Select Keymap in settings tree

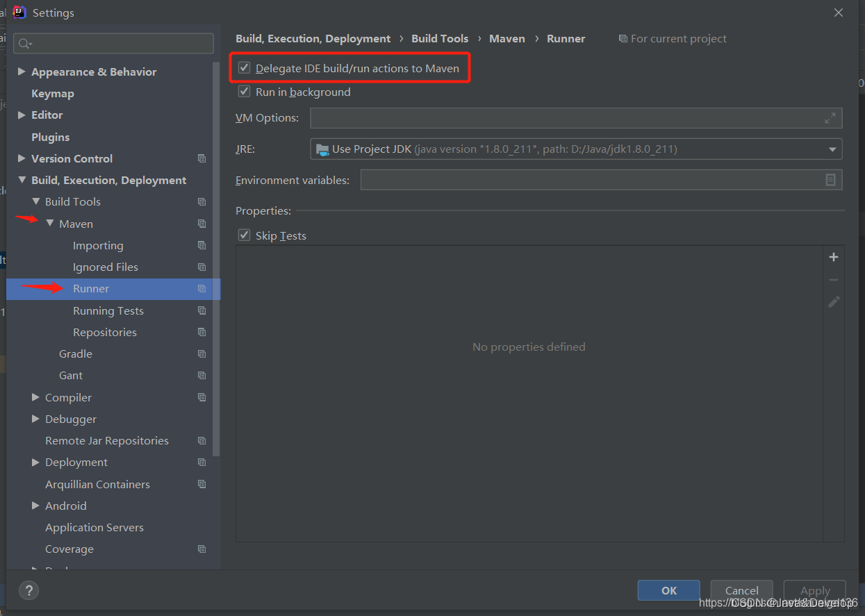[53, 93]
